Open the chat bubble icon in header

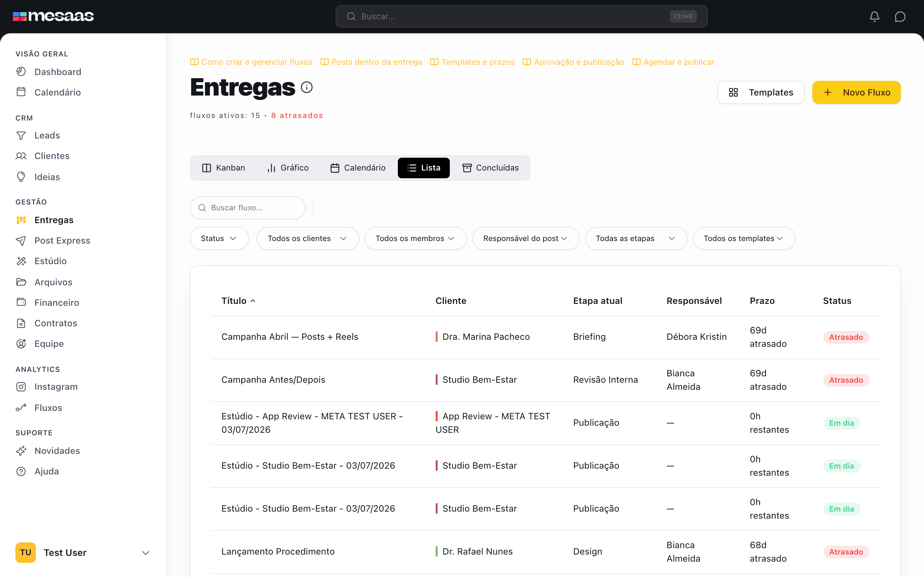tap(900, 16)
